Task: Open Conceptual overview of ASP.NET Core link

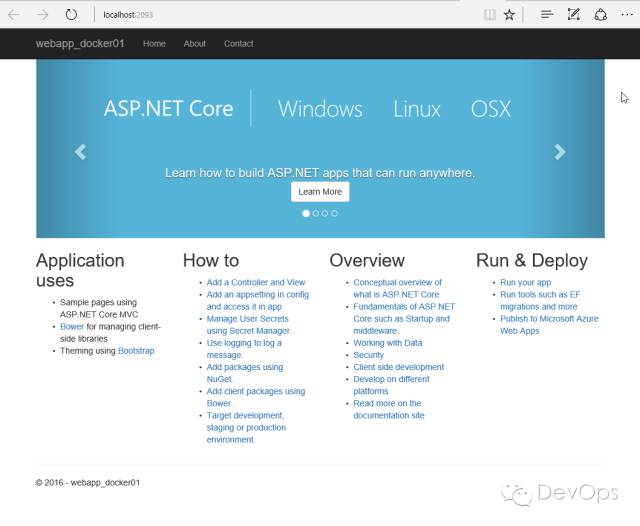Action: [x=398, y=288]
